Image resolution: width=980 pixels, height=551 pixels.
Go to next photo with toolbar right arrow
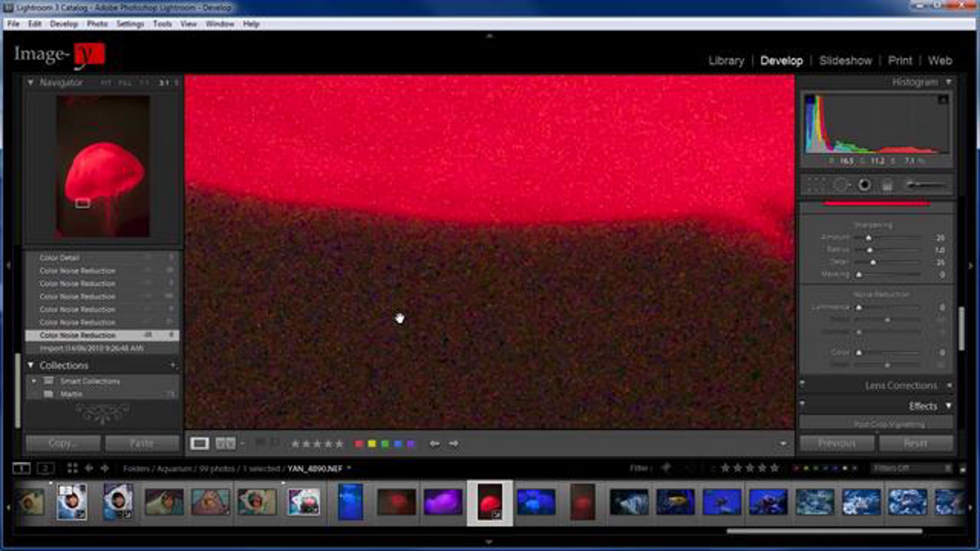coord(454,444)
